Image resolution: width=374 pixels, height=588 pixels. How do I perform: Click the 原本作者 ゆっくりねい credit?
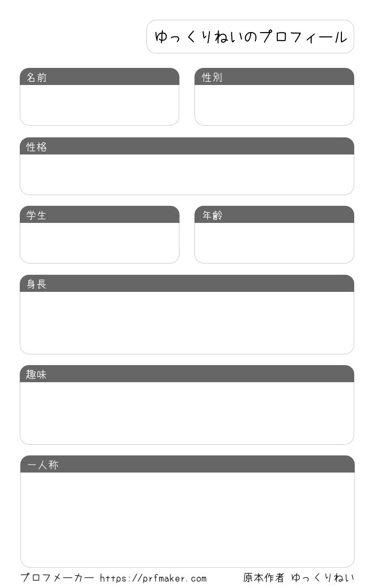click(x=299, y=577)
